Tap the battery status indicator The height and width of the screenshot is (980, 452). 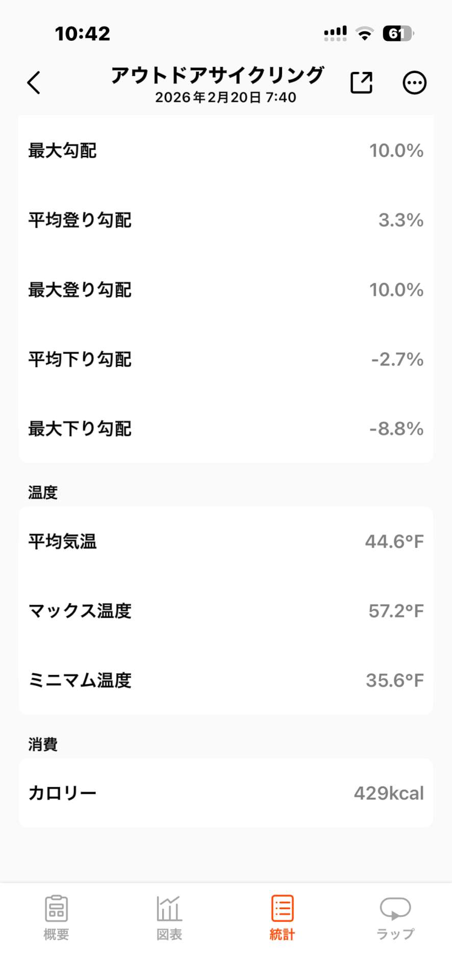click(398, 34)
